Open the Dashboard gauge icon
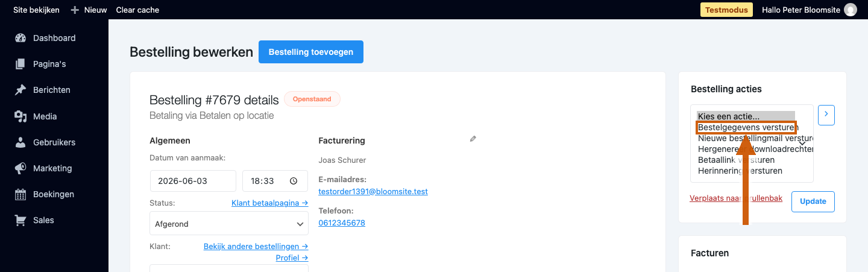 tap(20, 38)
